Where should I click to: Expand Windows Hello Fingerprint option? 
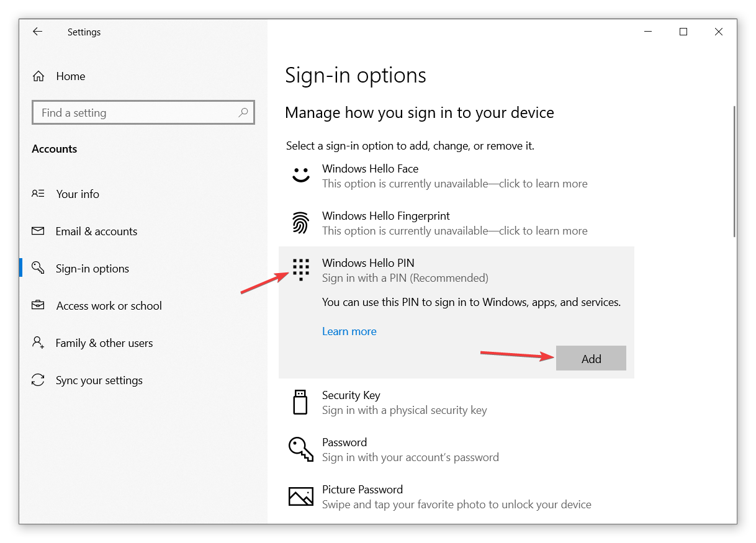tap(456, 223)
